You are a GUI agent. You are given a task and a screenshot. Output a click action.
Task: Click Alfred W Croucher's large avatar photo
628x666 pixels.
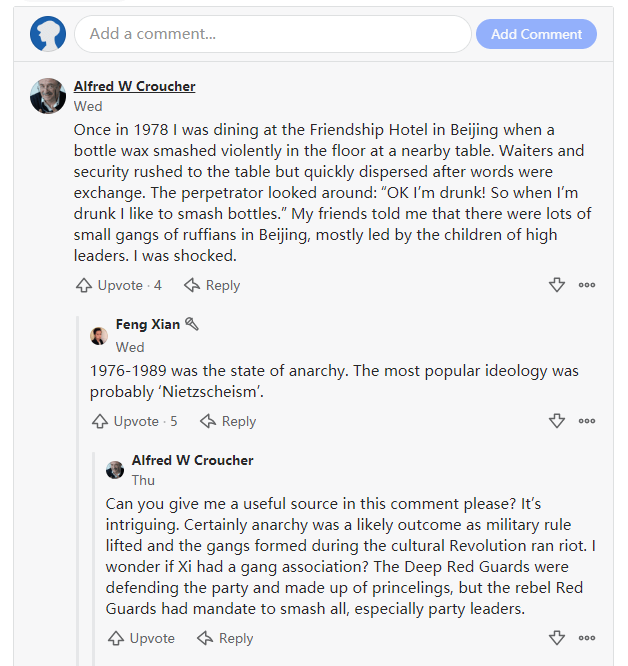[x=48, y=96]
